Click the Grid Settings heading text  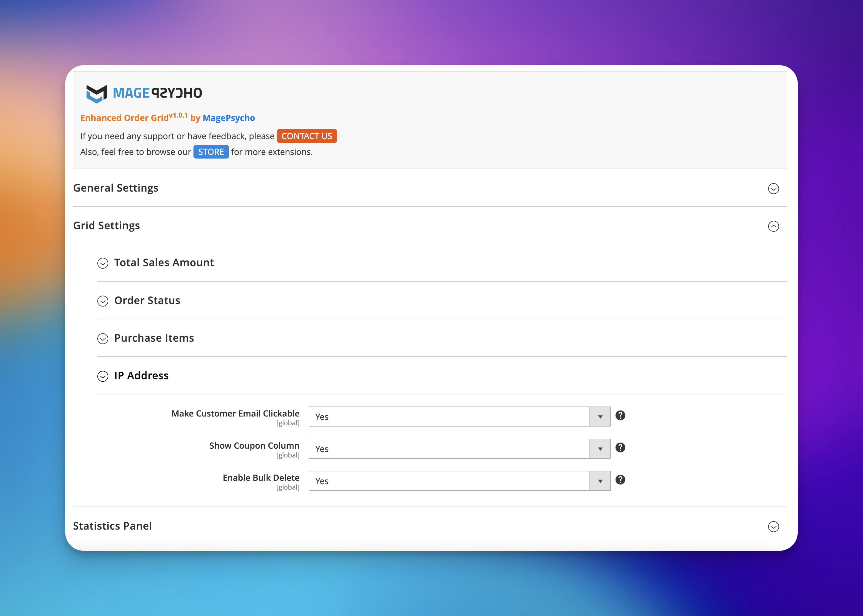pos(107,226)
